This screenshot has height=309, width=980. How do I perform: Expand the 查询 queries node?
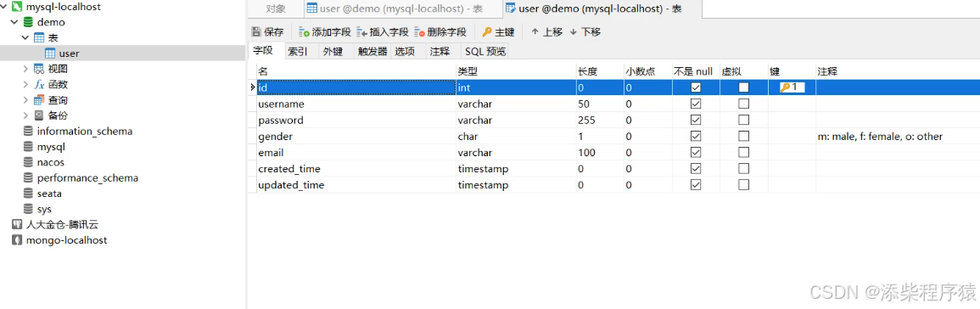coord(25,100)
